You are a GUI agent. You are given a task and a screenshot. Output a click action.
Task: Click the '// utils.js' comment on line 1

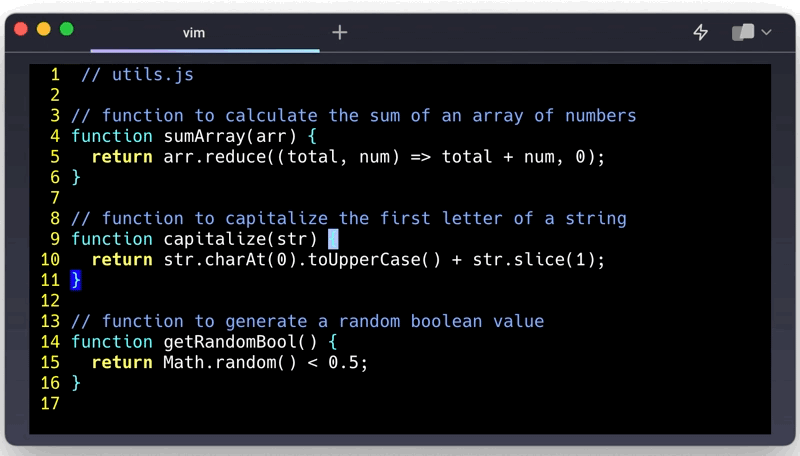[x=137, y=75]
